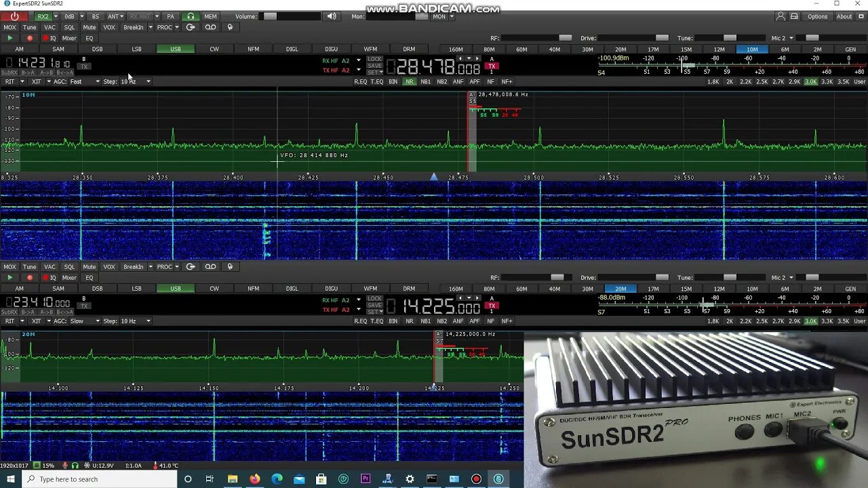Viewport: 868px width, 488px height.
Task: Open the Step dropdown in 10M panel
Action: coord(136,81)
